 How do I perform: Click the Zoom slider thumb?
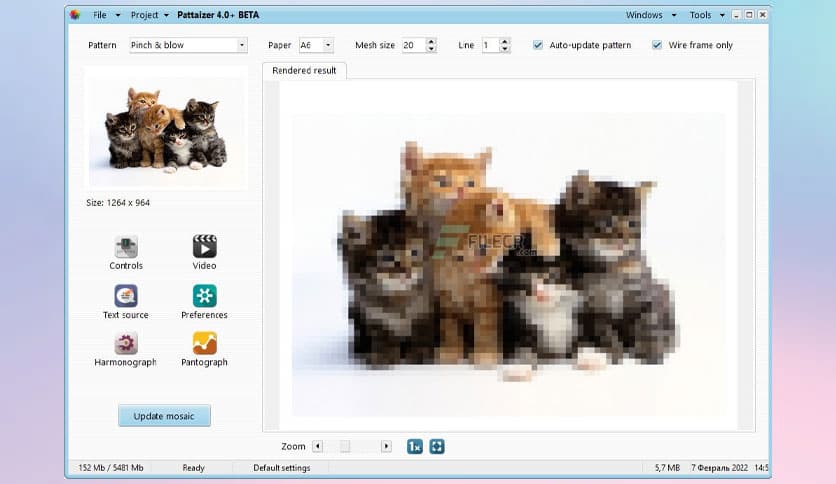click(345, 446)
